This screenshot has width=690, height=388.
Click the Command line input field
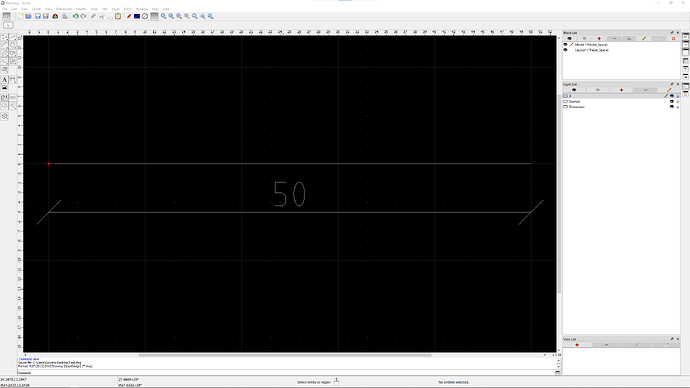pos(293,373)
